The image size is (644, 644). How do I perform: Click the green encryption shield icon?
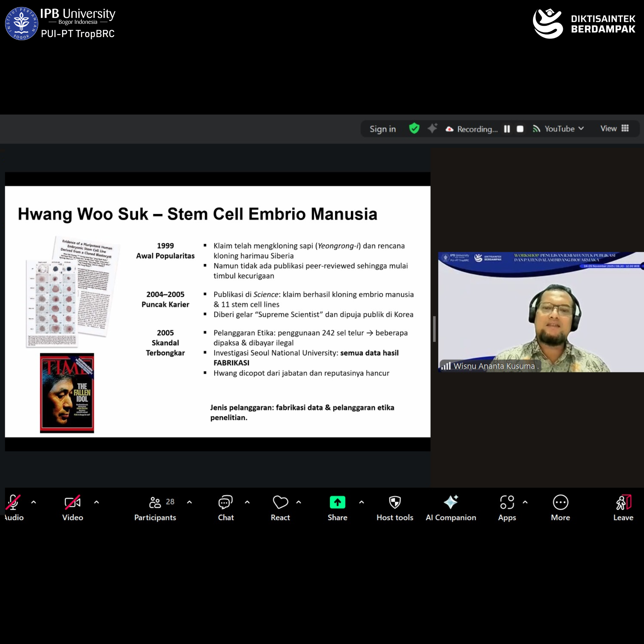(x=414, y=129)
